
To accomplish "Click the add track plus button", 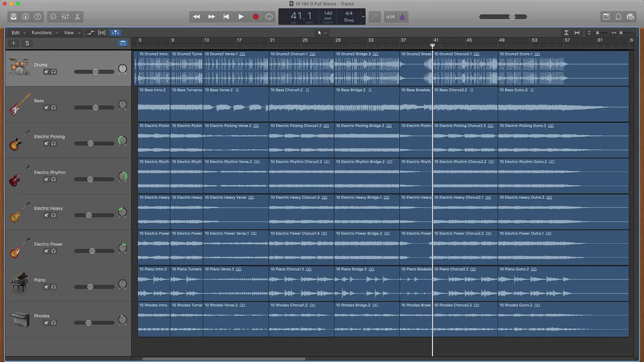I will [x=13, y=43].
